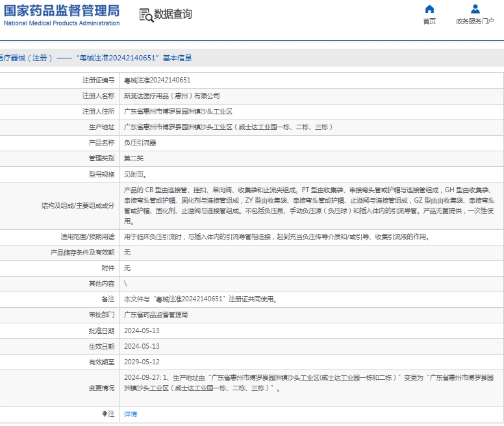The width and height of the screenshot is (504, 426).
Task: Open the 政务服务门户 user icon
Action: click(x=475, y=9)
